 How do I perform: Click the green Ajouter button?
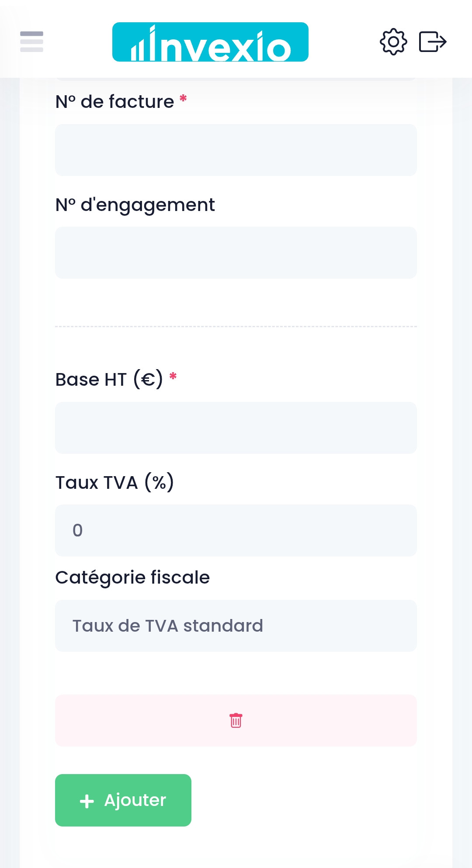[123, 800]
